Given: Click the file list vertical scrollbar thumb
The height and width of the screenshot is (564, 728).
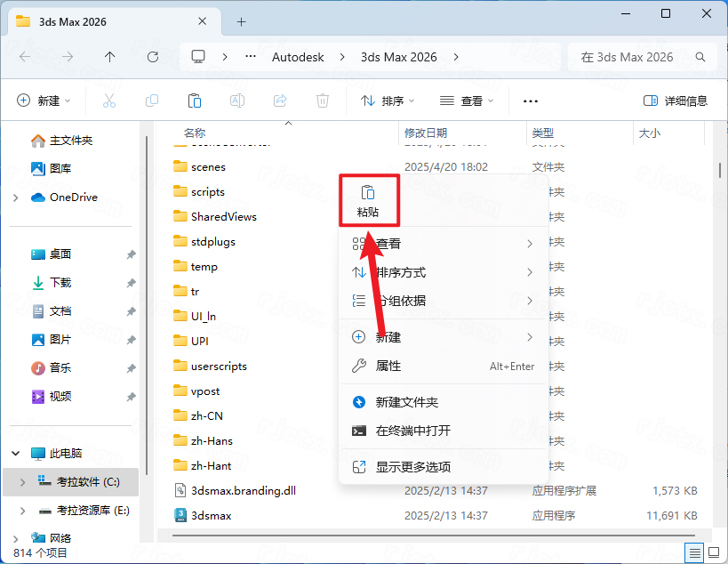Looking at the screenshot, I should 720,170.
